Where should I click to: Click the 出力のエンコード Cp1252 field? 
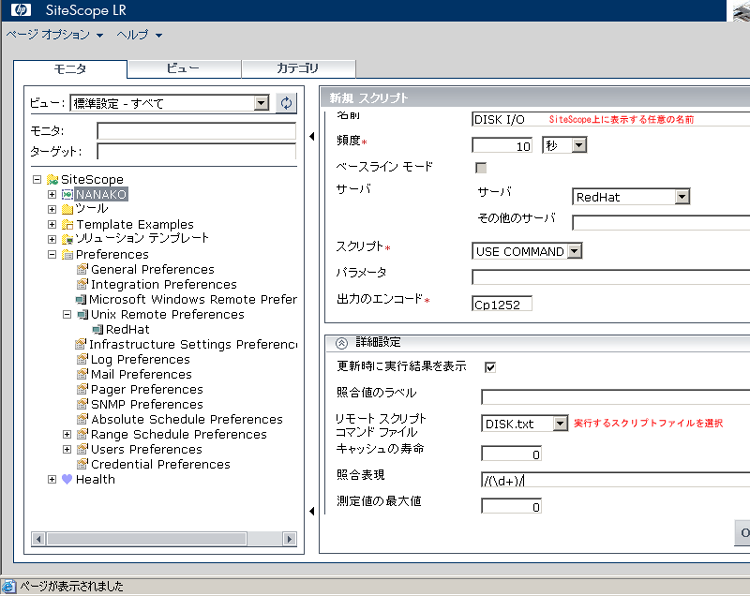coord(502,304)
